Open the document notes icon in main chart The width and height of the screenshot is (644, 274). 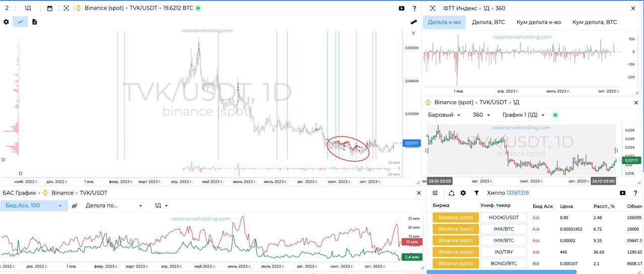[x=34, y=22]
